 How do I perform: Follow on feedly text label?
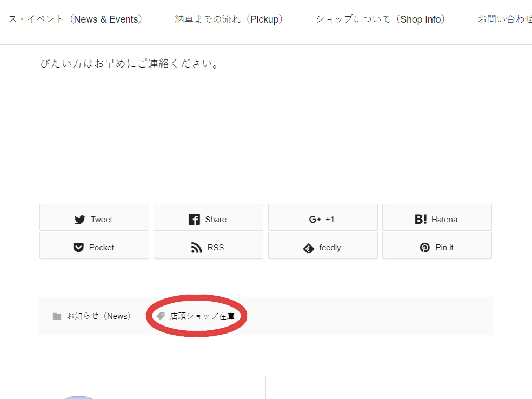click(330, 248)
